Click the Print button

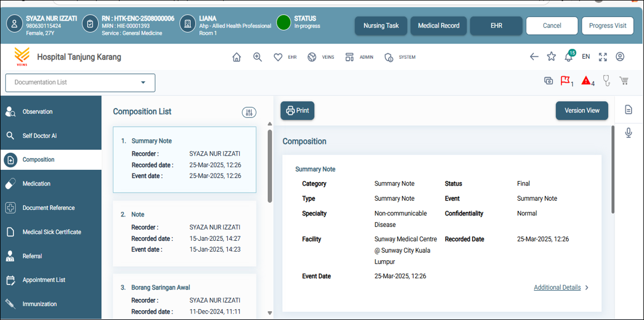coord(297,111)
